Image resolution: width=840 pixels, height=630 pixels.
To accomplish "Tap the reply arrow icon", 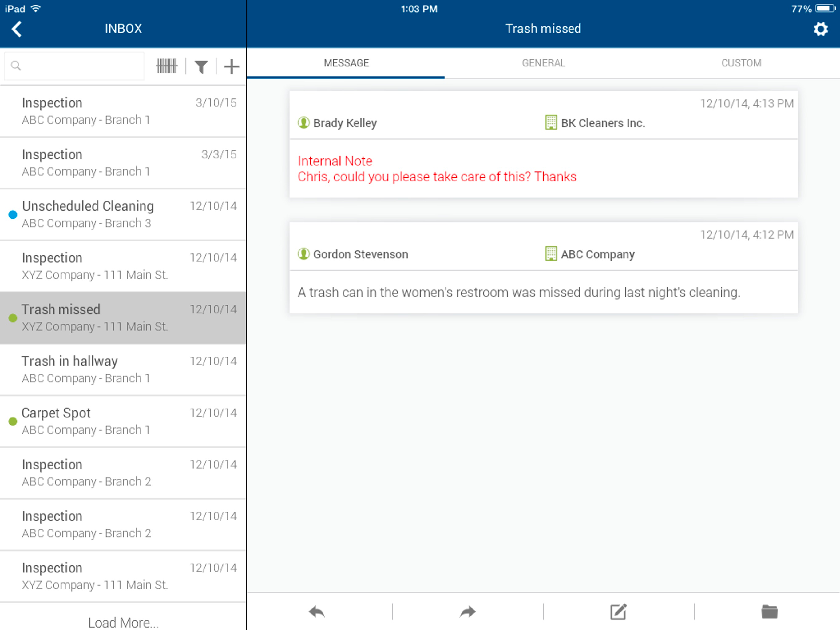I will pyautogui.click(x=317, y=611).
